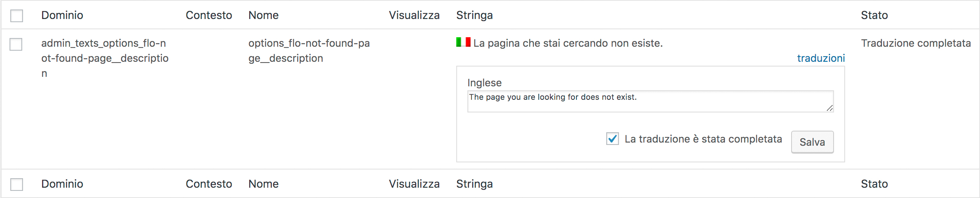The image size is (980, 198).
Task: Click the Visualizza column header at top
Action: [414, 15]
